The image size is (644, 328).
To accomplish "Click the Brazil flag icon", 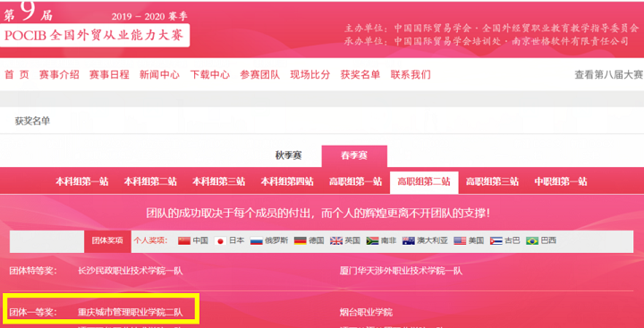I will pyautogui.click(x=532, y=241).
